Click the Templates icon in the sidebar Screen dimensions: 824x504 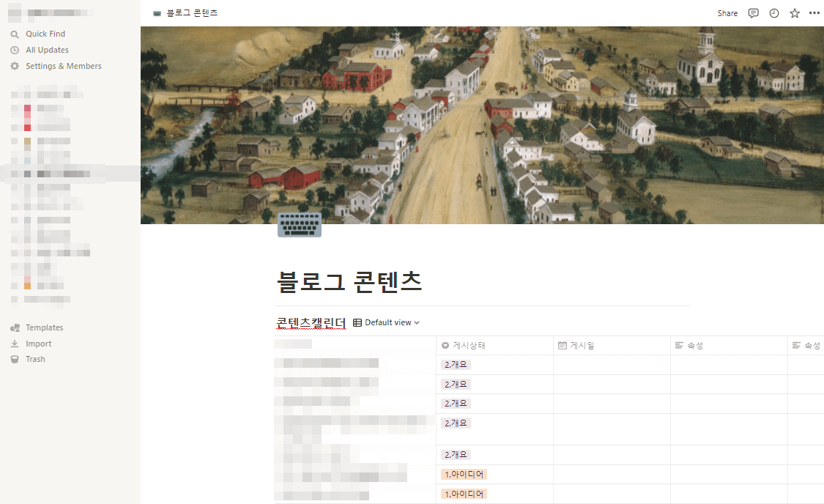16,327
